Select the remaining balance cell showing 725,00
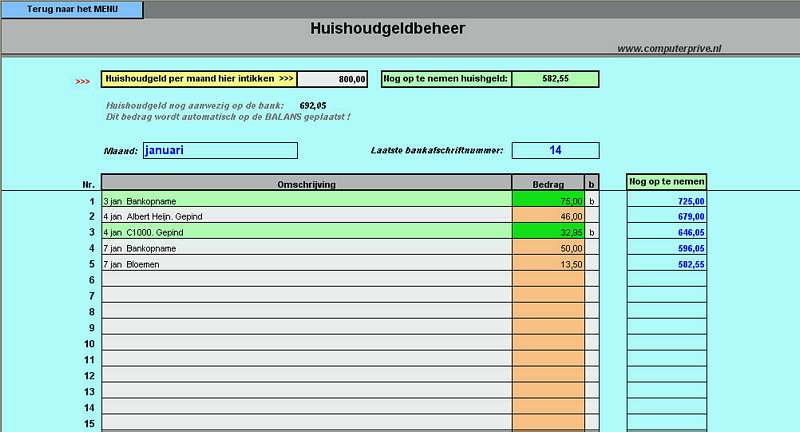Screen dimensions: 800x432 pos(667,200)
